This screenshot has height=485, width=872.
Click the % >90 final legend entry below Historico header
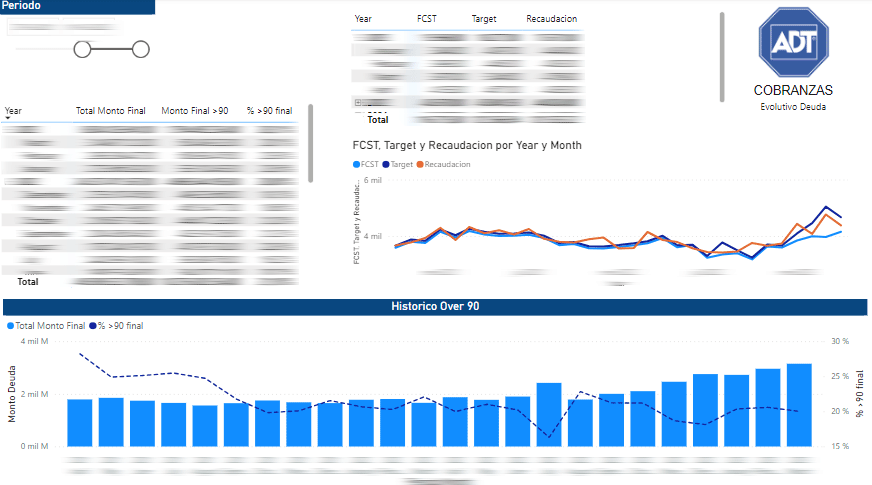pyautogui.click(x=116, y=326)
